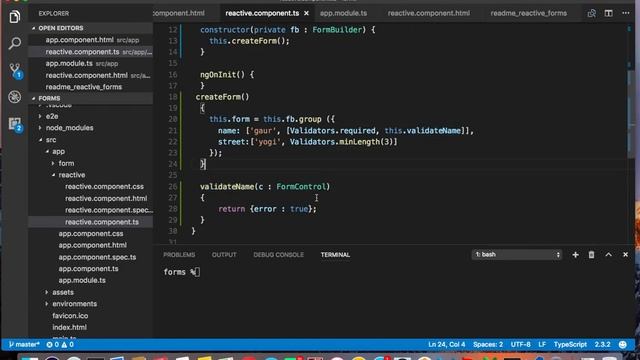Image resolution: width=640 pixels, height=360 pixels.
Task: Open the Problems panel tab
Action: 179,255
